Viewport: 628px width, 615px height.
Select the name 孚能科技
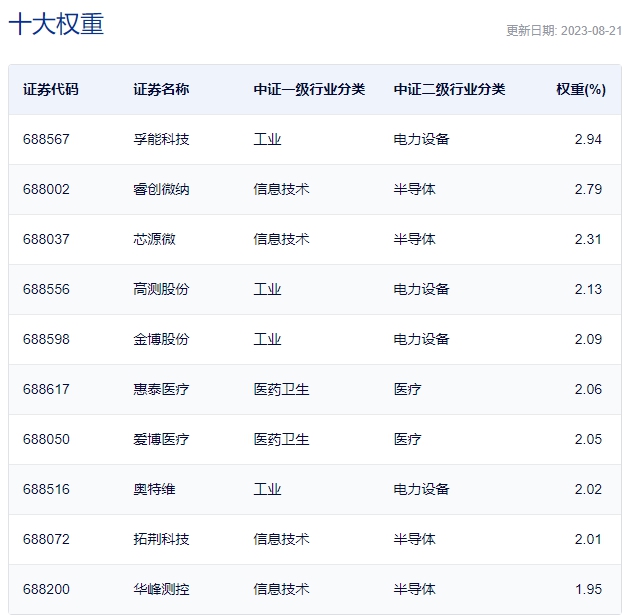pyautogui.click(x=161, y=139)
